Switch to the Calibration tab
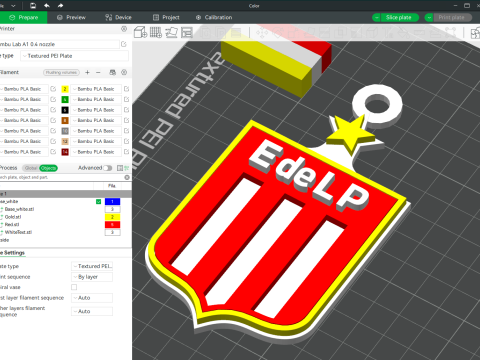This screenshot has height=360, width=480. point(214,17)
